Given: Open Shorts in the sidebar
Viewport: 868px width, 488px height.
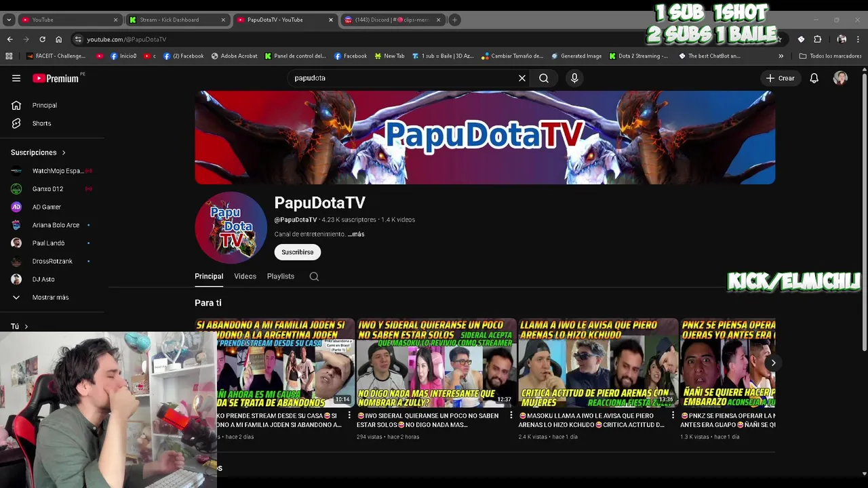Looking at the screenshot, I should [41, 123].
